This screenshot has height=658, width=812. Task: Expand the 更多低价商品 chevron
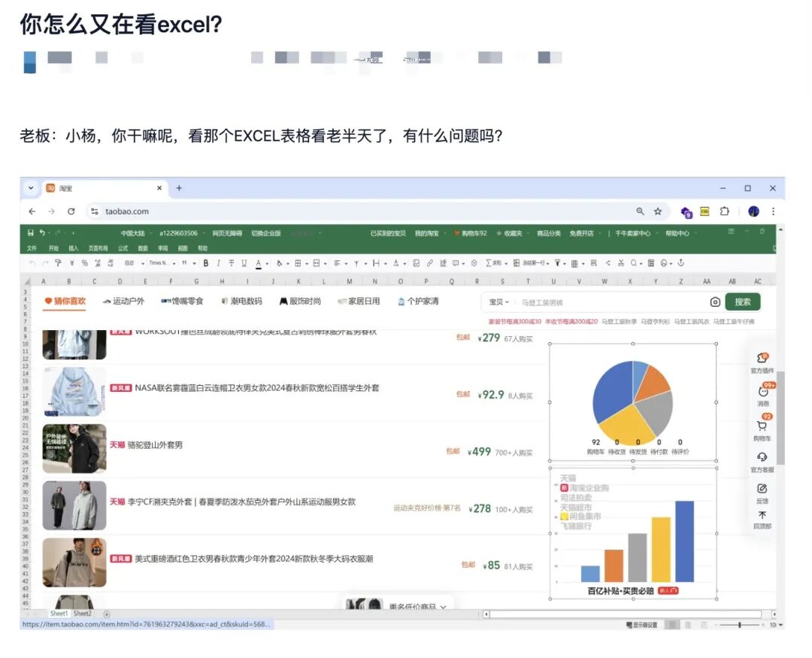point(444,607)
